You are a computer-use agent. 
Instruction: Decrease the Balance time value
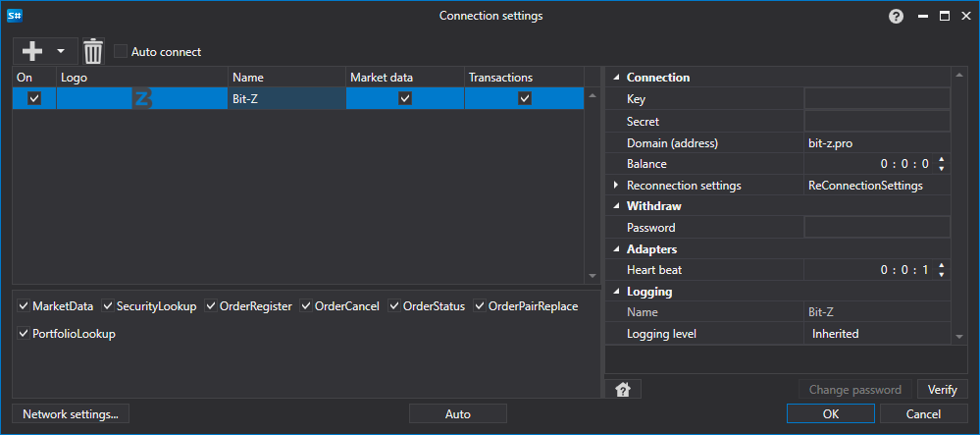(941, 168)
